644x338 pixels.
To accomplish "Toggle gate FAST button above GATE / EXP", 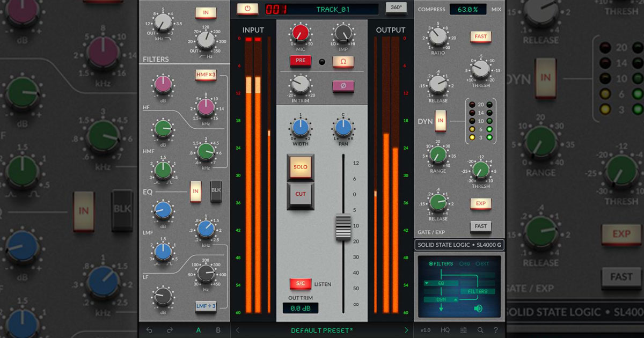I will [481, 226].
